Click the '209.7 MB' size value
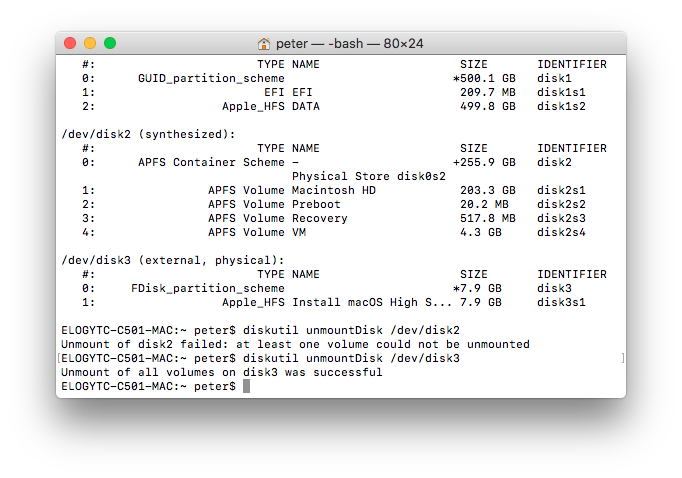682x478 pixels. tap(488, 92)
